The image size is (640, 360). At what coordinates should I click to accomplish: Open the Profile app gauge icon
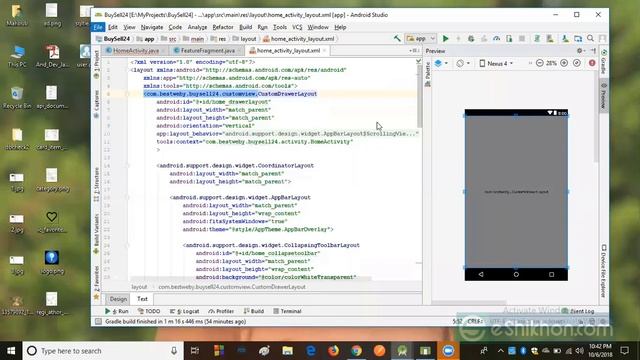coord(496,39)
